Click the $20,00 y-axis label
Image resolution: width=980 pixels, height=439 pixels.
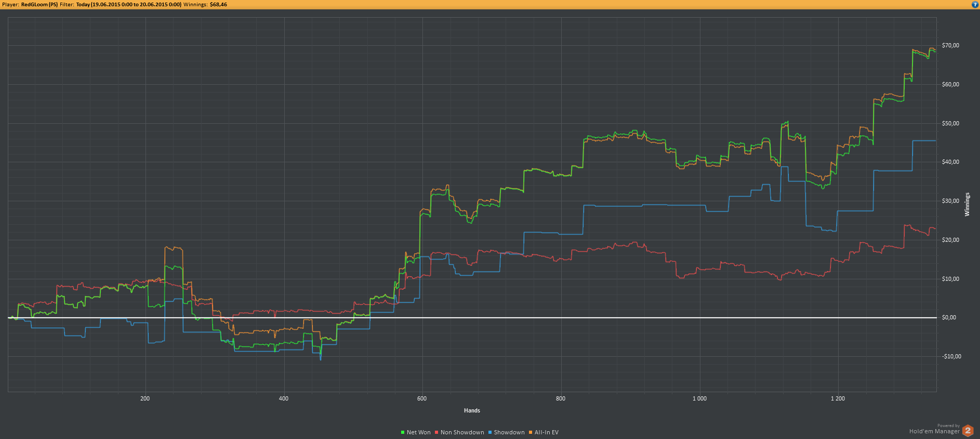[950, 240]
